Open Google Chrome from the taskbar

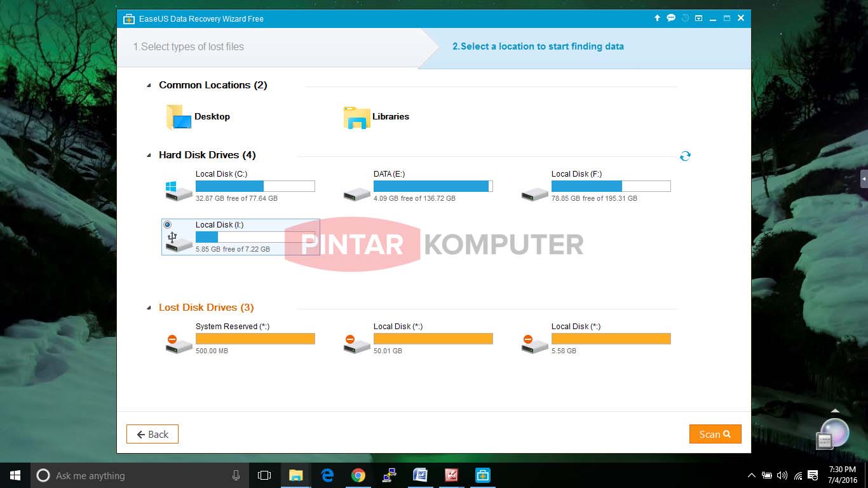pos(358,475)
